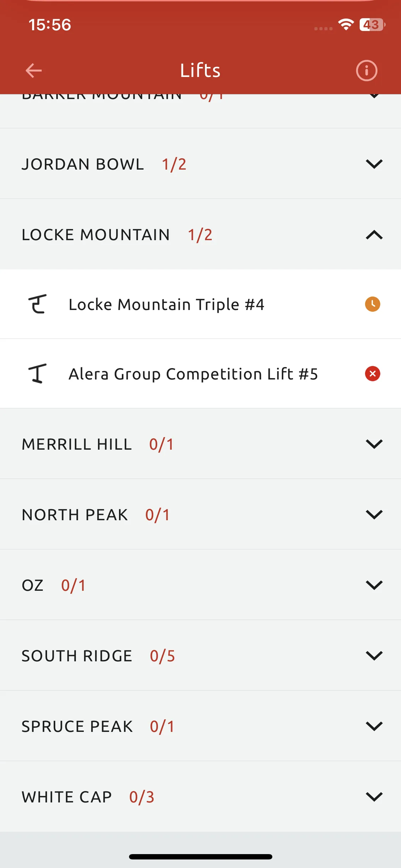
Task: Tap the Alera Group T-bar lift icon
Action: click(x=37, y=373)
